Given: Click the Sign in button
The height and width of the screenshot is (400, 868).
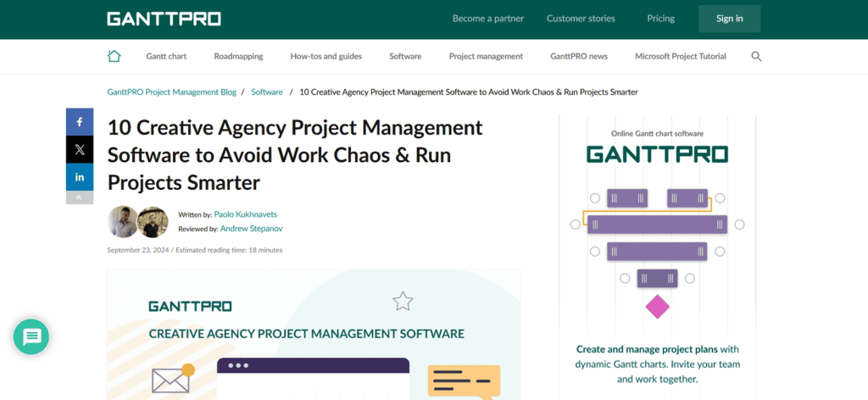Looking at the screenshot, I should coord(730,19).
